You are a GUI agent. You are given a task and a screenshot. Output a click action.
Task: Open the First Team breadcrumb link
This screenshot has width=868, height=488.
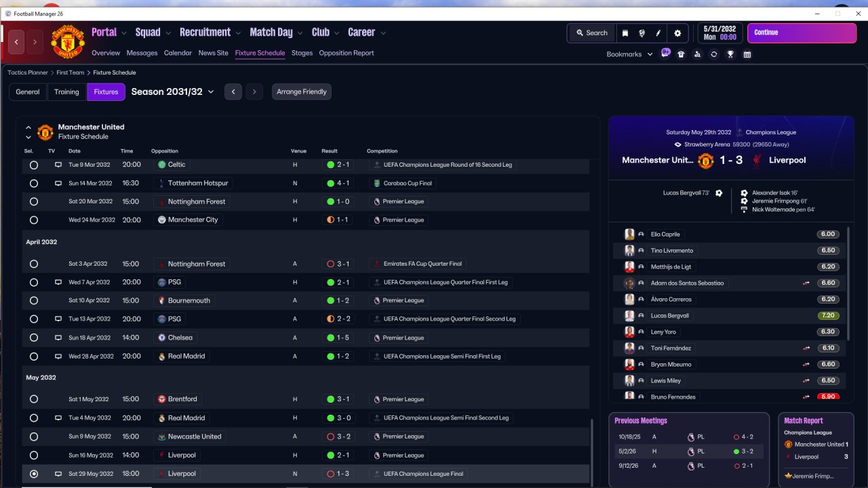[71, 73]
